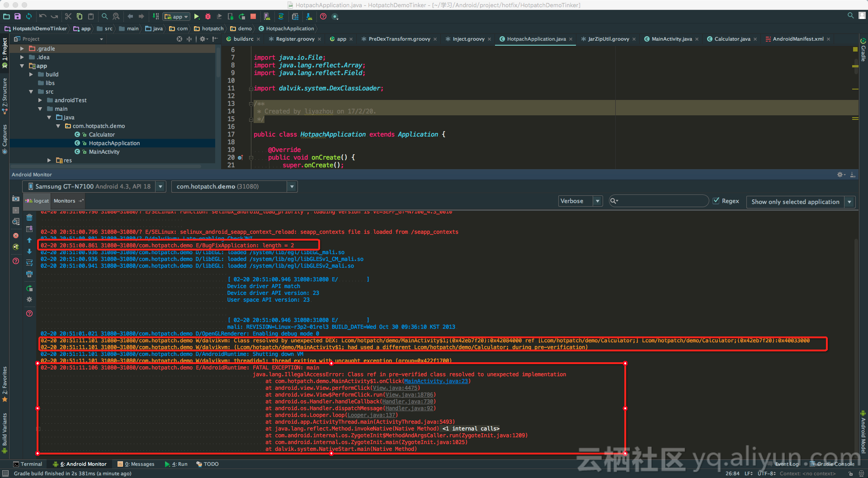Take a device screenshot with camera icon

pyautogui.click(x=16, y=199)
